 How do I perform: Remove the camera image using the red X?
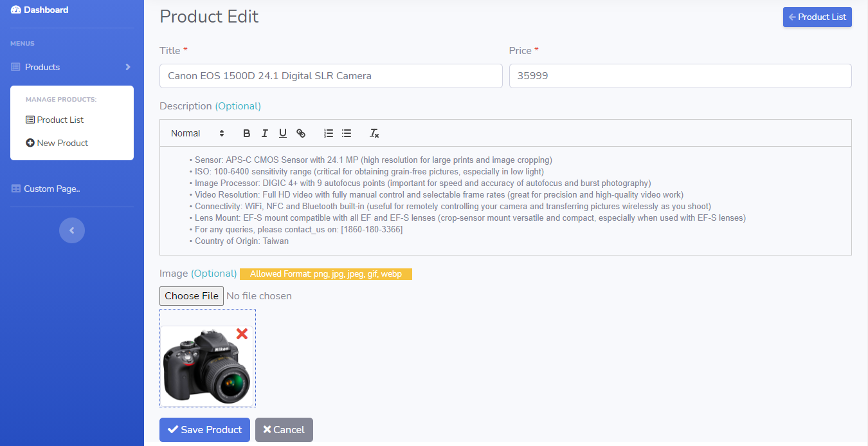point(241,334)
